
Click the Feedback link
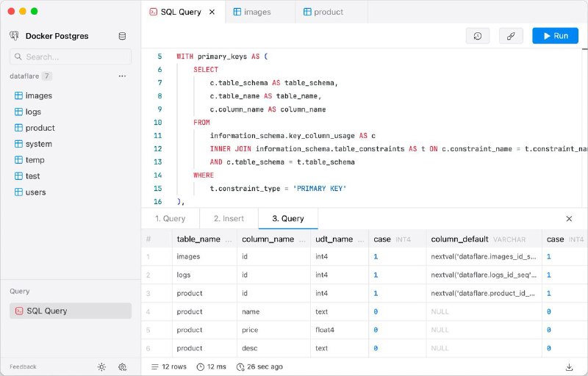[23, 366]
